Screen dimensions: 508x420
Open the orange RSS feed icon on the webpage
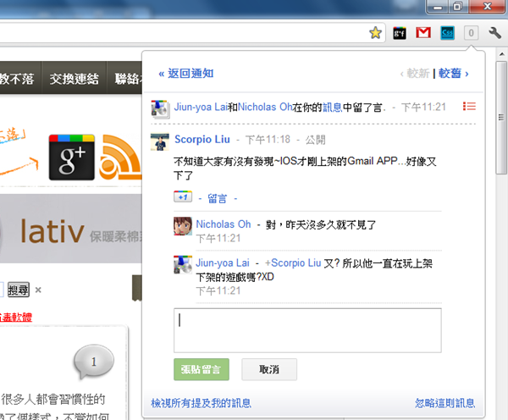121,157
